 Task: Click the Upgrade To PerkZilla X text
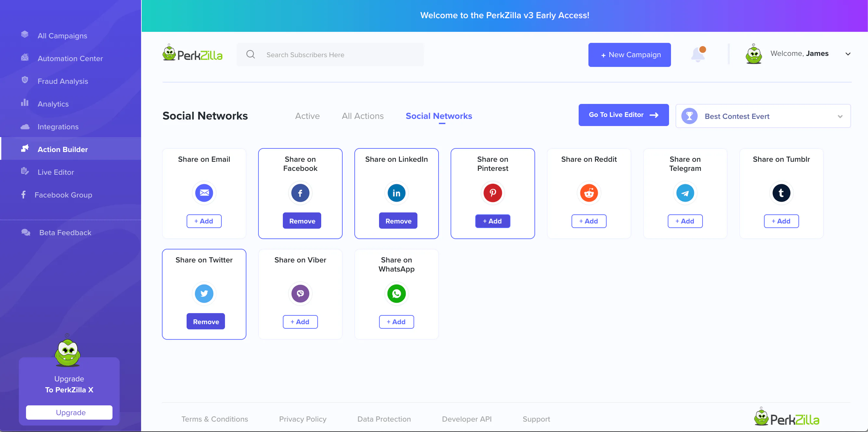pos(69,384)
